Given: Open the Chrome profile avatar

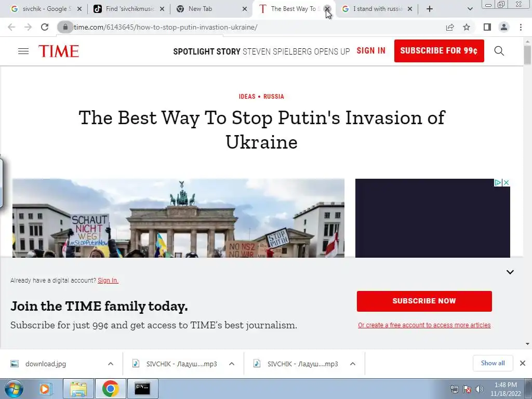Looking at the screenshot, I should pos(504,27).
